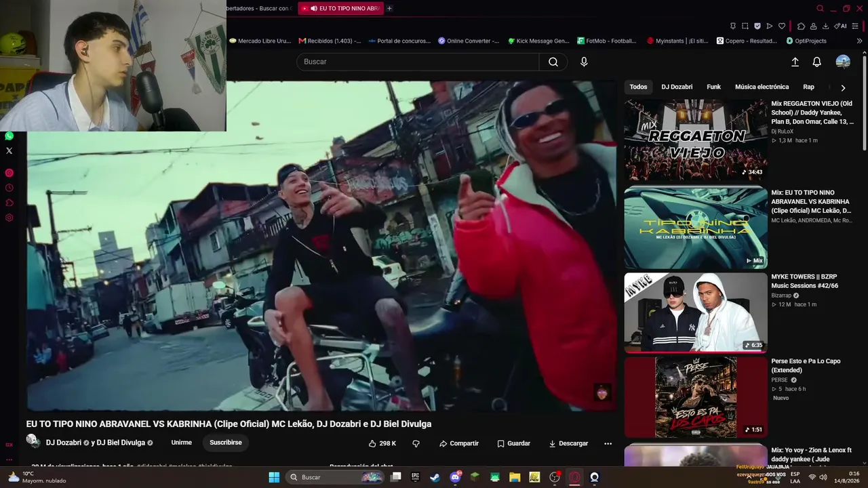This screenshot has height=488, width=868.
Task: Click the YouTube upload/create icon
Action: coord(795,62)
